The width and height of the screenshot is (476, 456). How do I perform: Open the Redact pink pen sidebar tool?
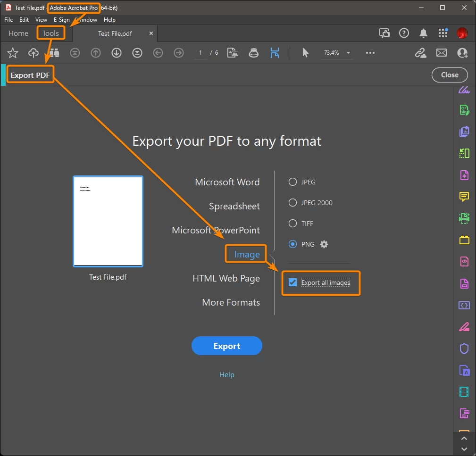point(464,327)
